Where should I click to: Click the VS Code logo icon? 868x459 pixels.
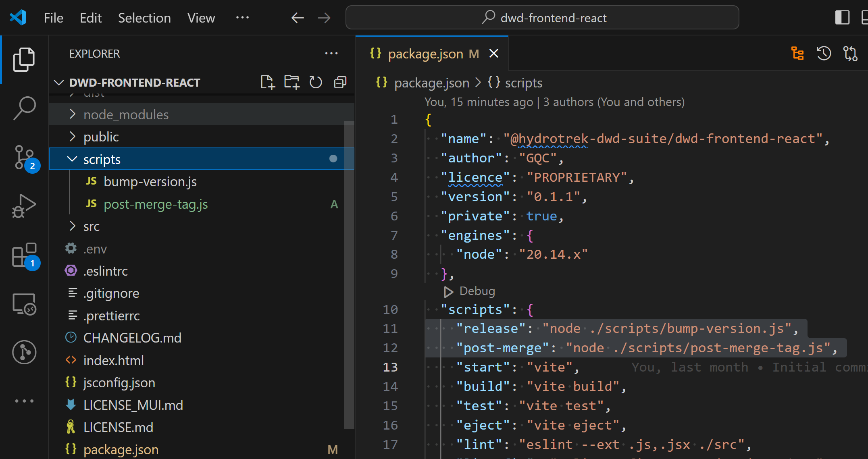pos(18,18)
